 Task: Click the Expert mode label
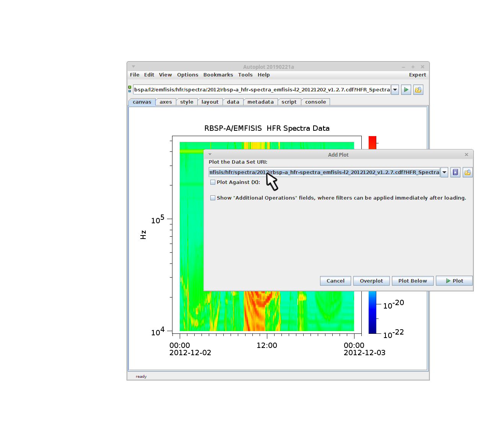418,75
